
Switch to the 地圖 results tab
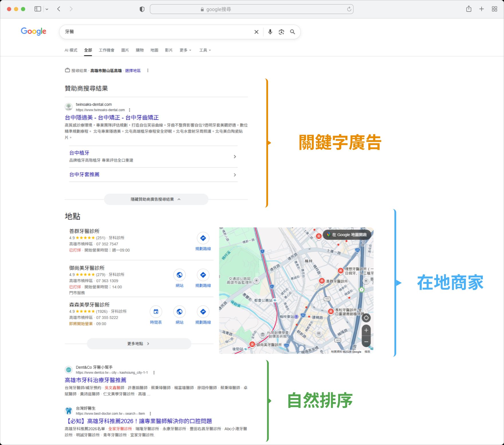point(154,50)
